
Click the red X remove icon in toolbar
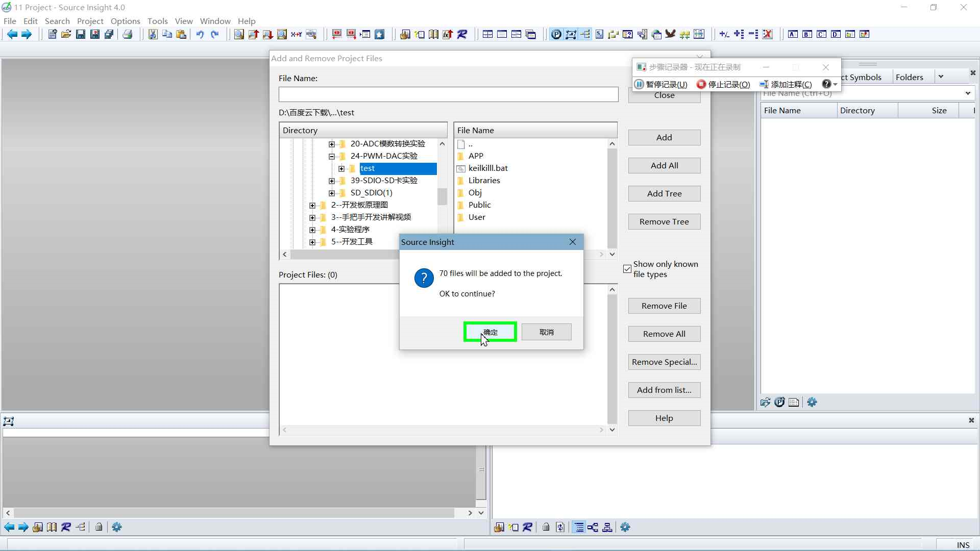pyautogui.click(x=767, y=34)
